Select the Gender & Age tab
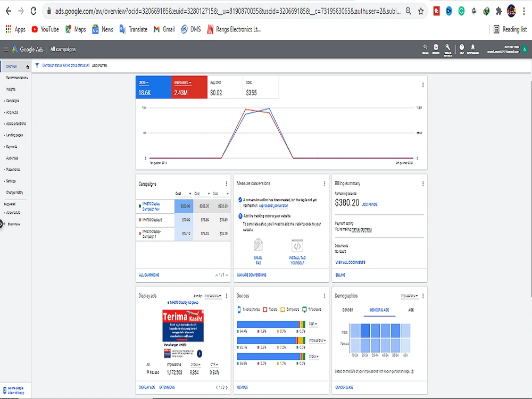This screenshot has height=399, width=532. [379, 310]
